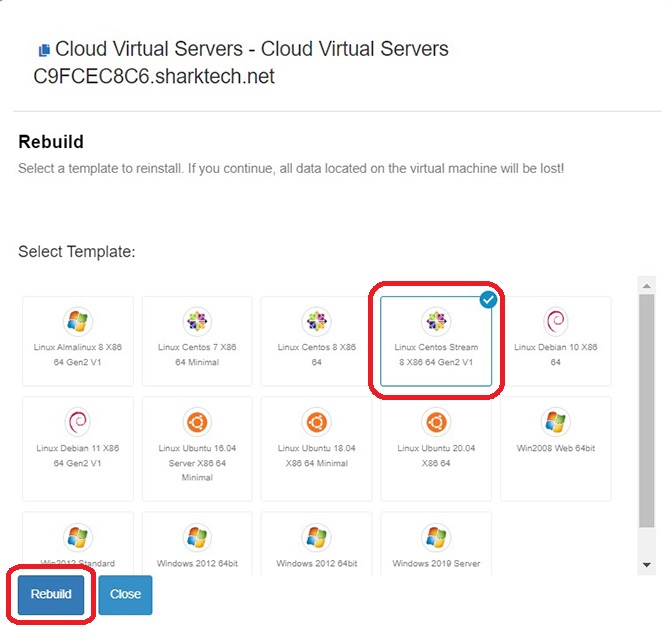Click the template list scrollbar up arrow
This screenshot has height=640, width=672.
pyautogui.click(x=647, y=285)
